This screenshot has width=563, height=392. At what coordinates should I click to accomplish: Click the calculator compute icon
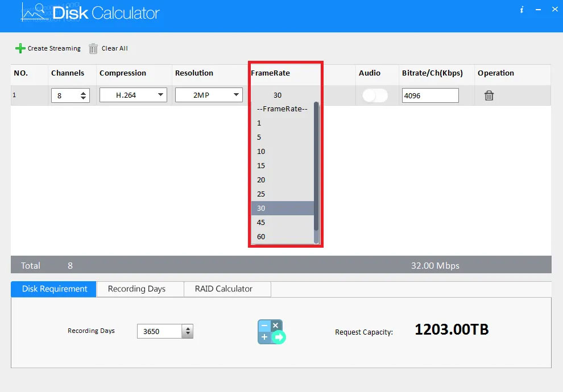pyautogui.click(x=271, y=332)
